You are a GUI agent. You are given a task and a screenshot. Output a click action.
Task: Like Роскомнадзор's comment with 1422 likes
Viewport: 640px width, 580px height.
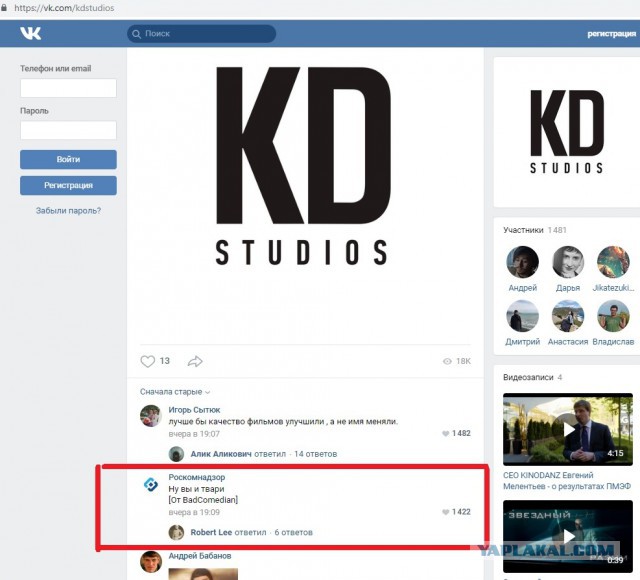445,512
